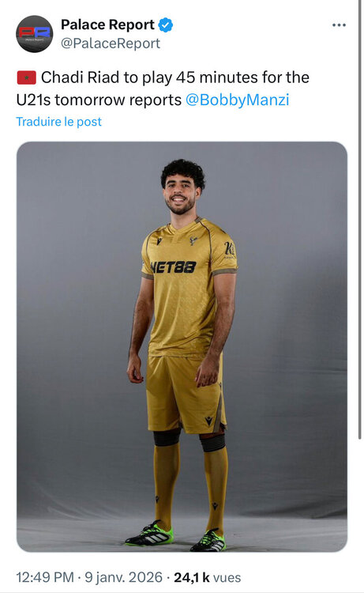Click the NET88 sponsor logo on shirt

[x=174, y=267]
